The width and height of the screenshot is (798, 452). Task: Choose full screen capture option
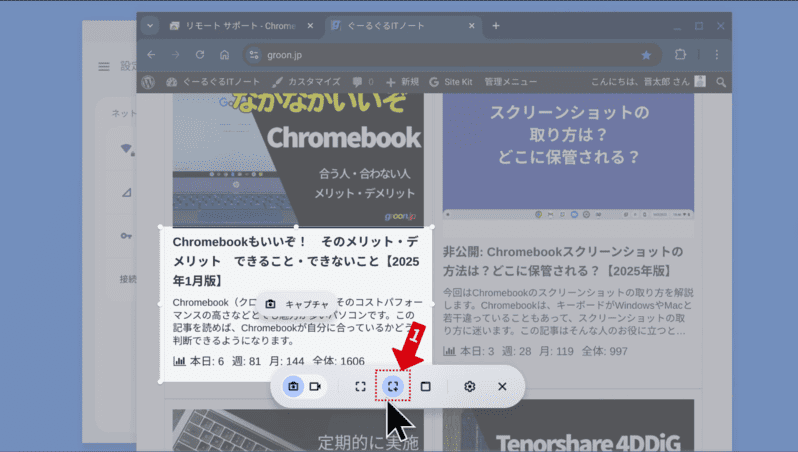point(360,386)
